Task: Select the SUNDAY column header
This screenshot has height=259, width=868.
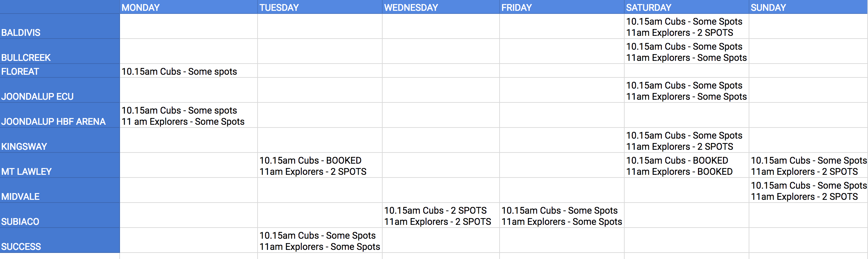Action: [809, 7]
